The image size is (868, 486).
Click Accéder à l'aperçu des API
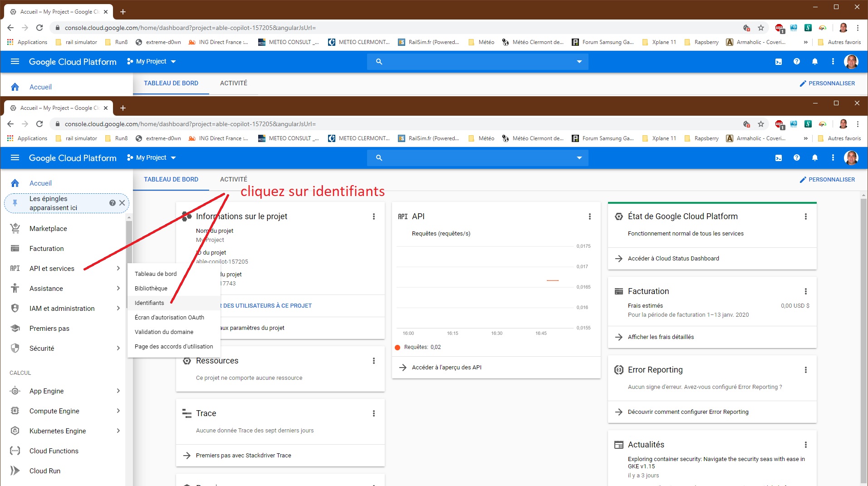coord(446,367)
